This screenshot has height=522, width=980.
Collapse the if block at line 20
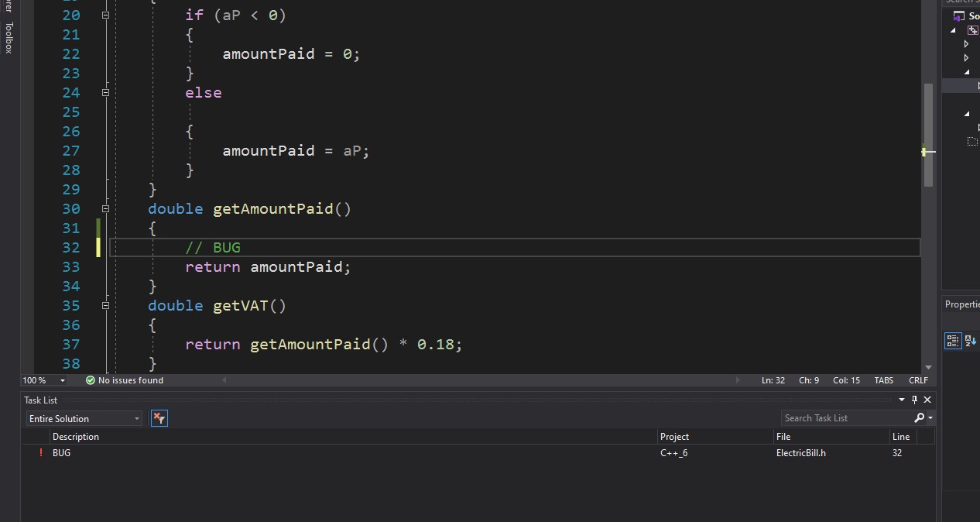click(x=105, y=15)
